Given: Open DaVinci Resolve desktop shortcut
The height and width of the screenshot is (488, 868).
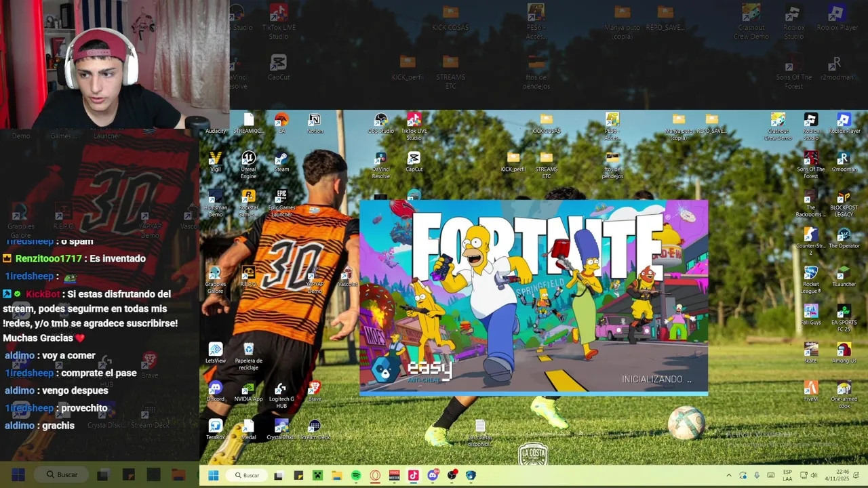Looking at the screenshot, I should click(381, 165).
